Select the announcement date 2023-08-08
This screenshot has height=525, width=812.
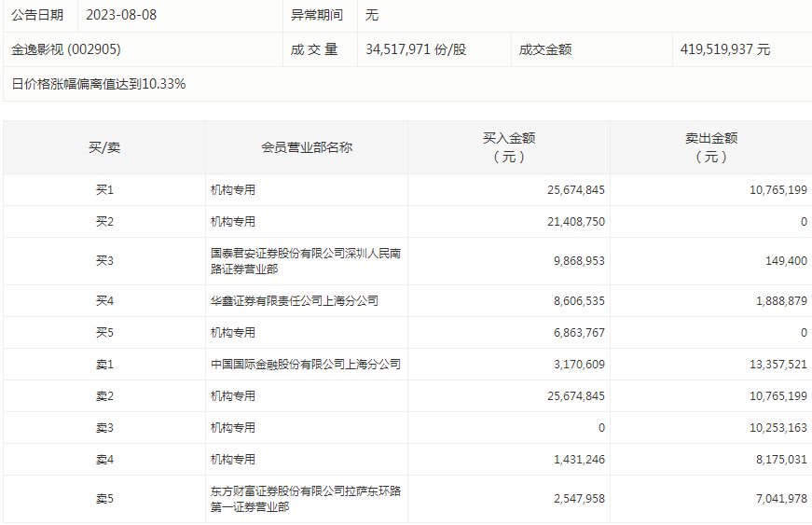click(x=119, y=15)
